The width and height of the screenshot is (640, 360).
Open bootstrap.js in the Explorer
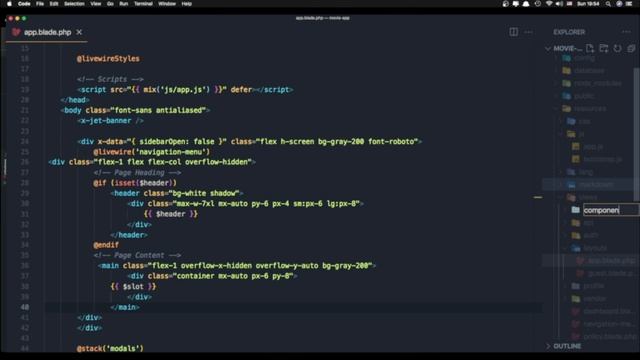pos(597,159)
